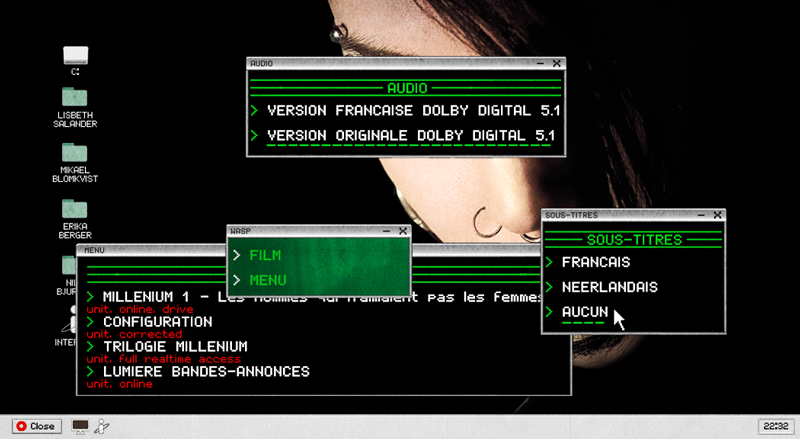Click the arrow beside FILM
Screen dimensions: 800x439
pyautogui.click(x=237, y=255)
